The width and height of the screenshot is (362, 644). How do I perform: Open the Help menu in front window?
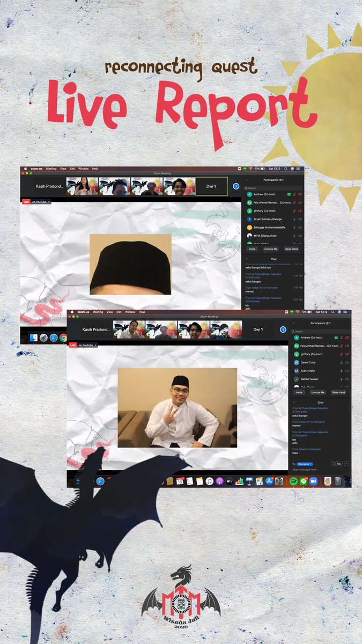coord(142,312)
